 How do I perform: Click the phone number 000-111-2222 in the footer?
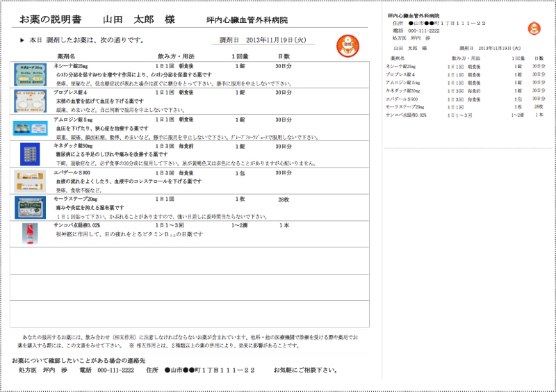(116, 370)
